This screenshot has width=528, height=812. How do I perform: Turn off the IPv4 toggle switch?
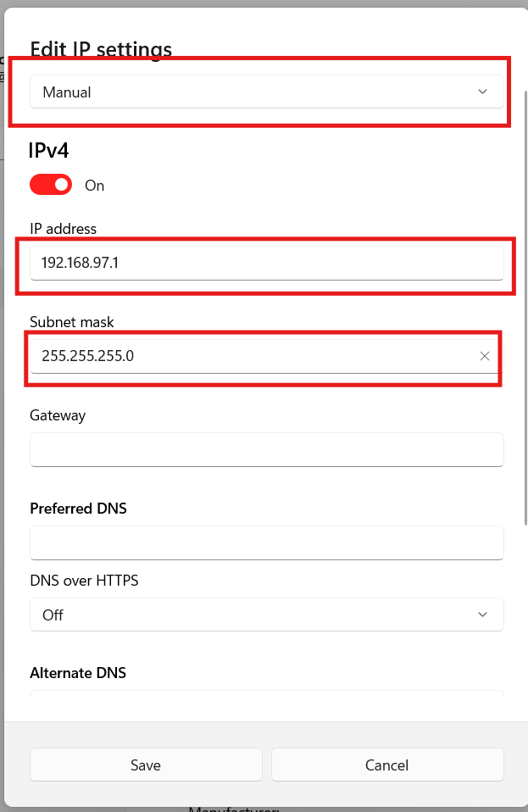pyautogui.click(x=50, y=184)
